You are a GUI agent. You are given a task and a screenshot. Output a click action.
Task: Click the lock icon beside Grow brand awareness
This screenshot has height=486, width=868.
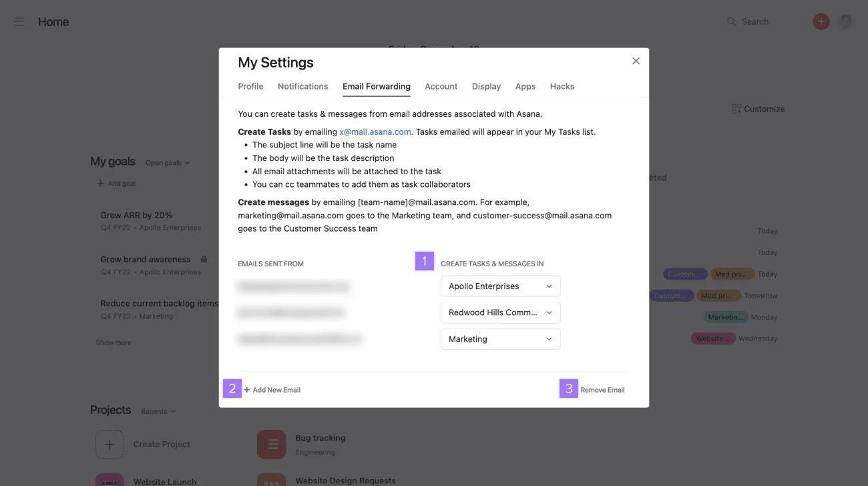[x=204, y=259]
